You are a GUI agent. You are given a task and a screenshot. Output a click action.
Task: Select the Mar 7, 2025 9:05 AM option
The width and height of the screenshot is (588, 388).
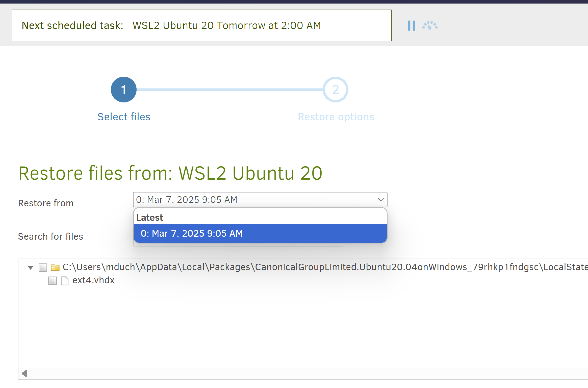pyautogui.click(x=192, y=233)
